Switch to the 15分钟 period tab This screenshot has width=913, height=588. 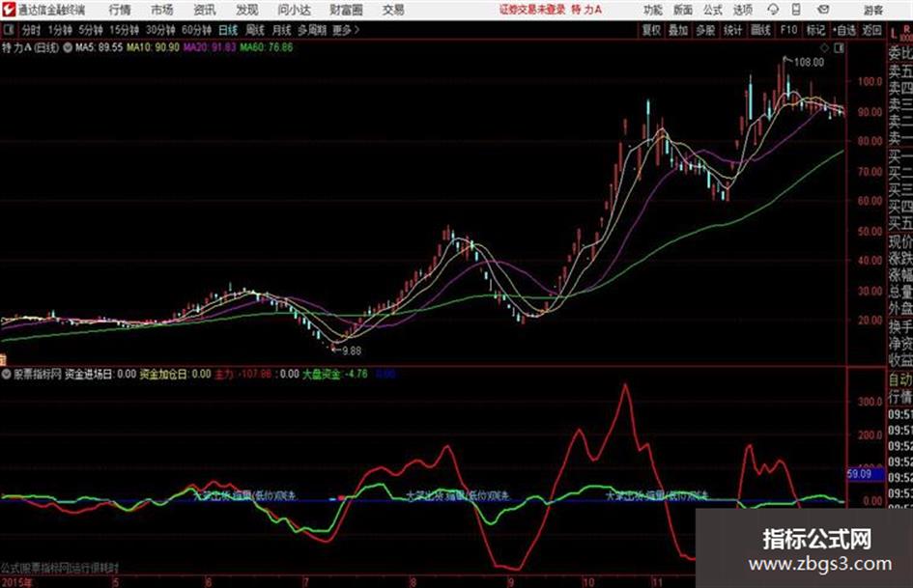point(125,30)
